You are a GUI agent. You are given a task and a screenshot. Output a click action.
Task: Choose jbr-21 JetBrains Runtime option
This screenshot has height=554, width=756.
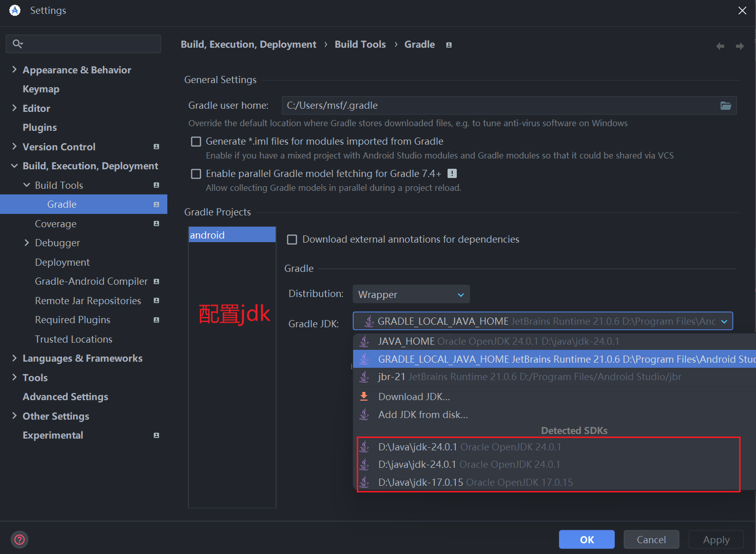(554, 377)
